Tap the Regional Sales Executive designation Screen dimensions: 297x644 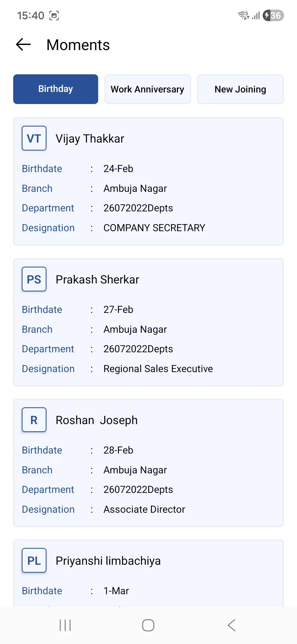pyautogui.click(x=158, y=369)
